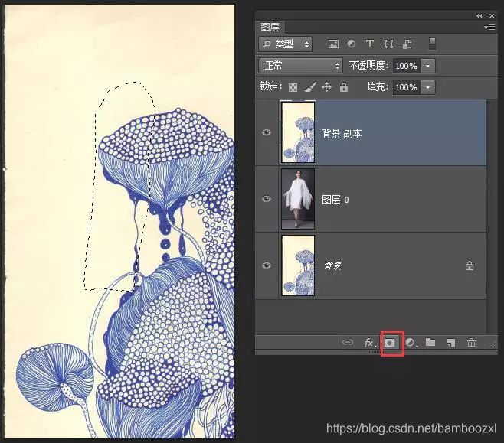Delete layer with trash icon
The height and width of the screenshot is (443, 504).
coord(471,343)
